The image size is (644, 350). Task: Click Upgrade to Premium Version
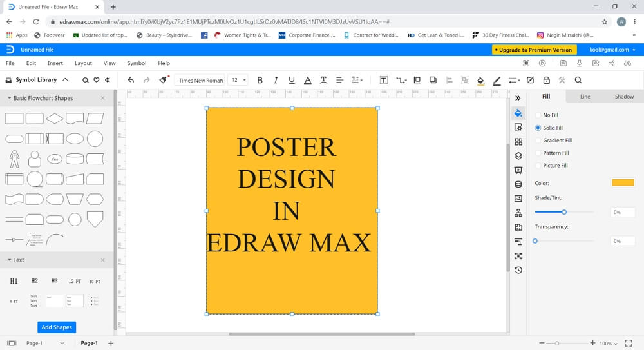[535, 50]
